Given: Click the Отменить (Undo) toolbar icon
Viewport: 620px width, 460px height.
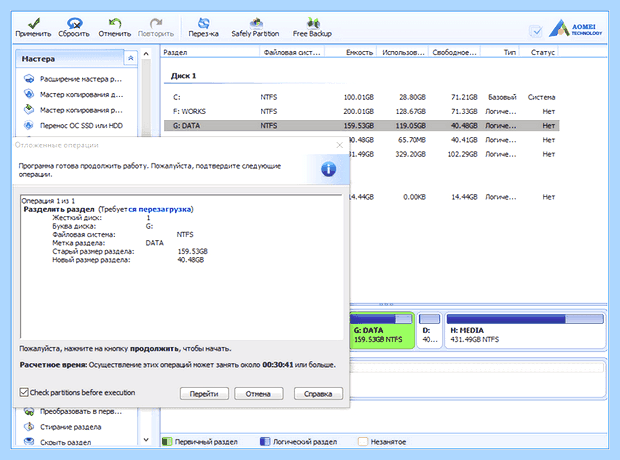Looking at the screenshot, I should [x=115, y=27].
